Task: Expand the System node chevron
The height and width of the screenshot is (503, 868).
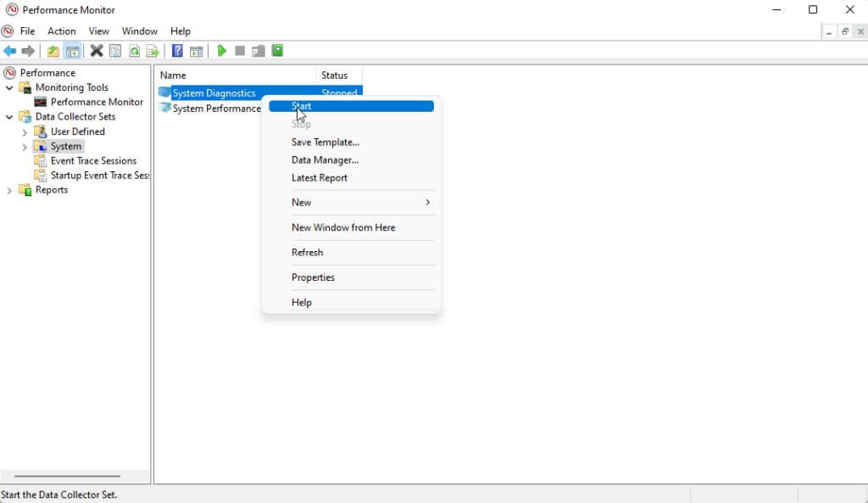Action: pyautogui.click(x=25, y=147)
